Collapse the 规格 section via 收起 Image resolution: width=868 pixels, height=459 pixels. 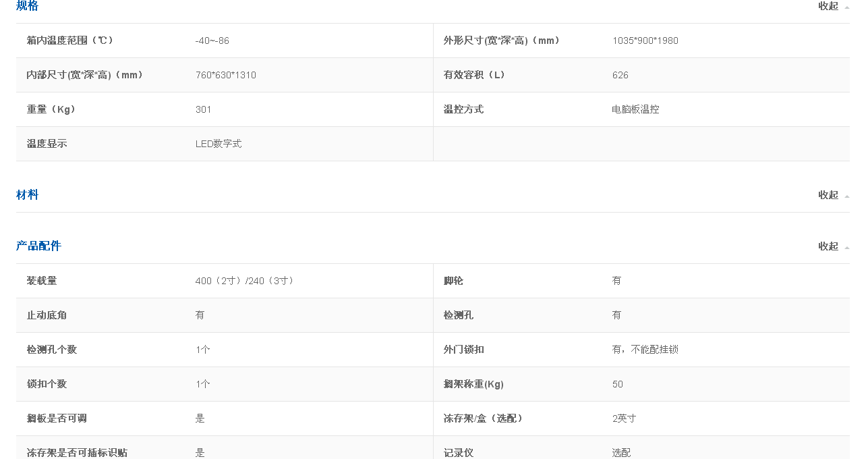click(828, 5)
